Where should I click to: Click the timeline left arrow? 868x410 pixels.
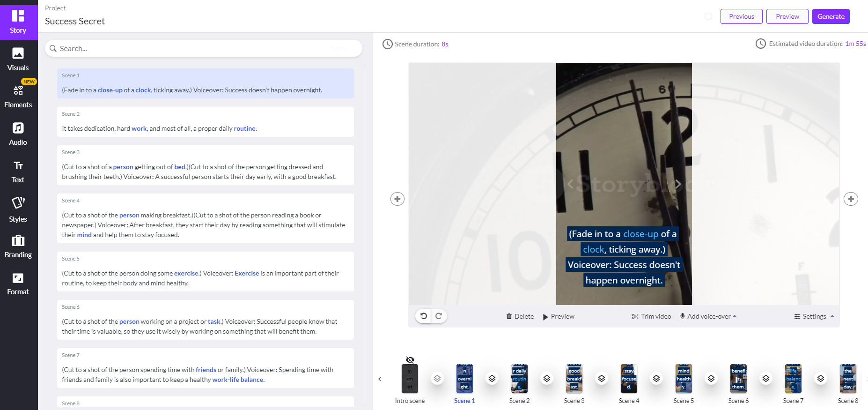coord(380,379)
